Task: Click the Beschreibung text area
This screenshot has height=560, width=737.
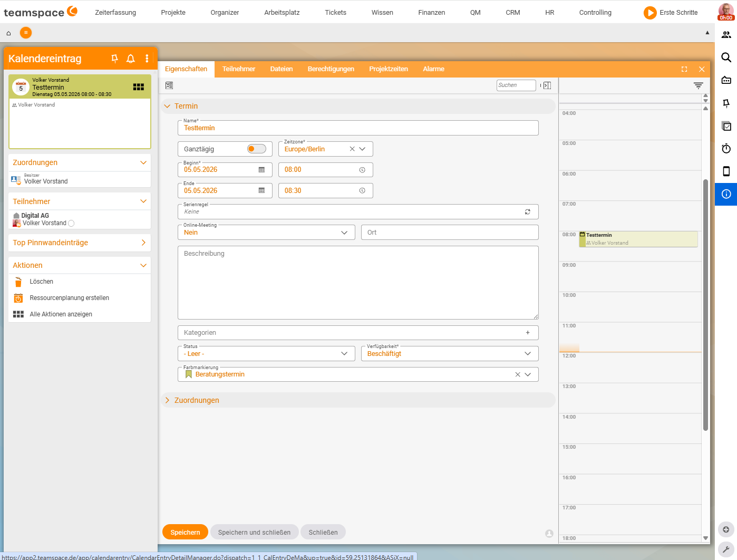Action: (x=358, y=283)
